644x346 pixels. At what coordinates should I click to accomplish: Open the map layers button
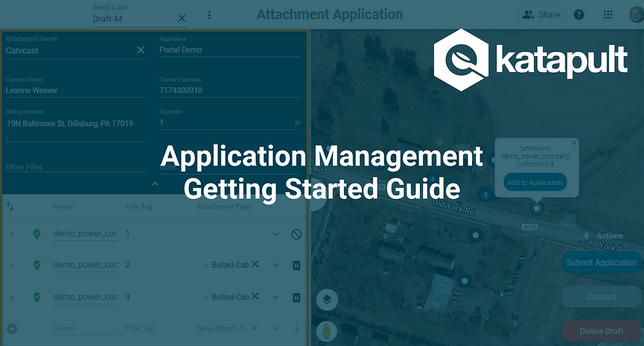coord(327,299)
